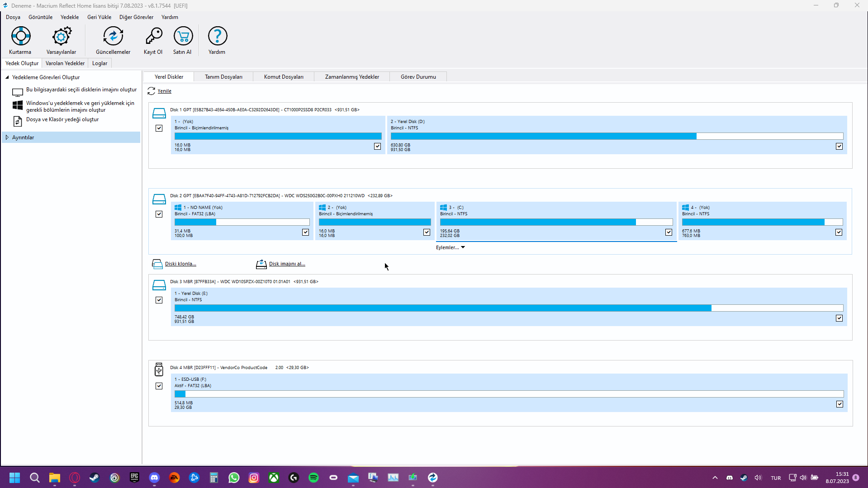The image size is (868, 488).
Task: Uncheck Disk 1 partition 1 (Yok) 16 MB checkbox
Action: tap(377, 147)
